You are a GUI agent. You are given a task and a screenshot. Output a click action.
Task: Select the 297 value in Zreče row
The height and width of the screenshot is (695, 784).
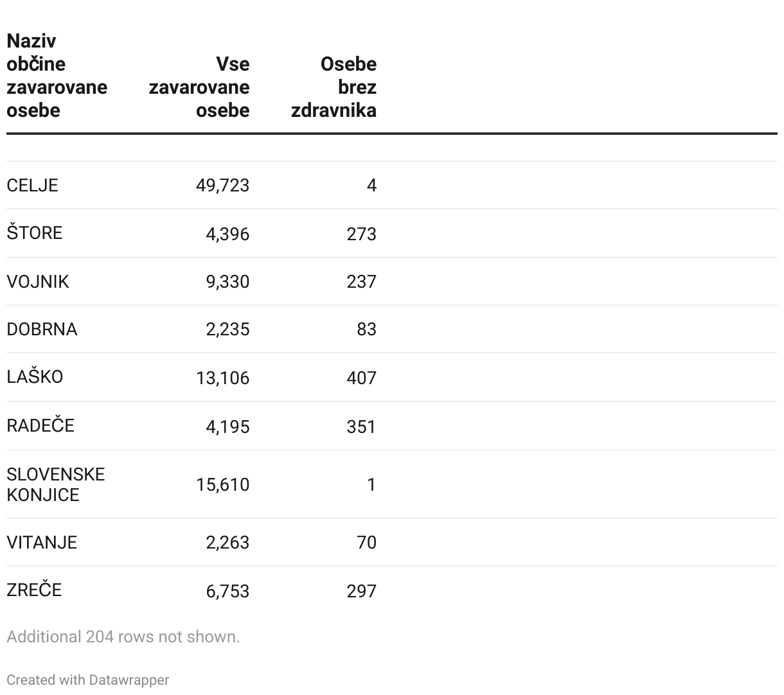pos(361,591)
